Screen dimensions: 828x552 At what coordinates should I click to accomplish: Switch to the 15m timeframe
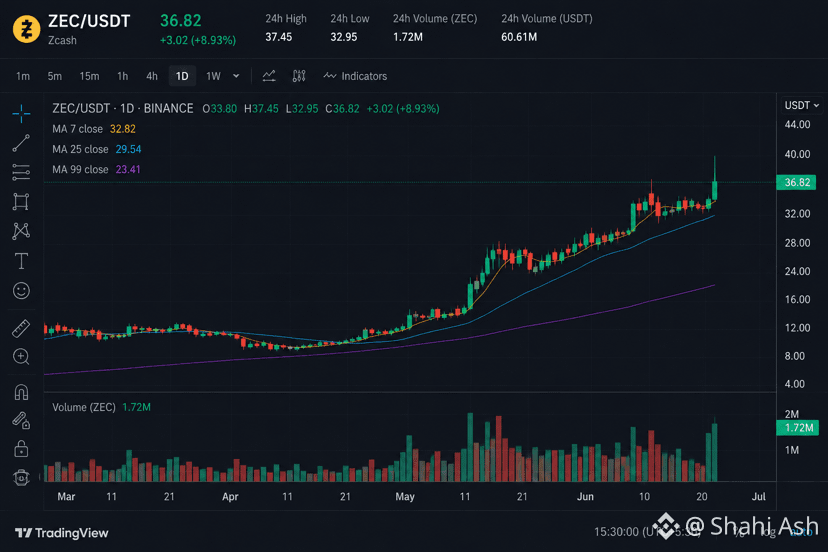tap(89, 76)
